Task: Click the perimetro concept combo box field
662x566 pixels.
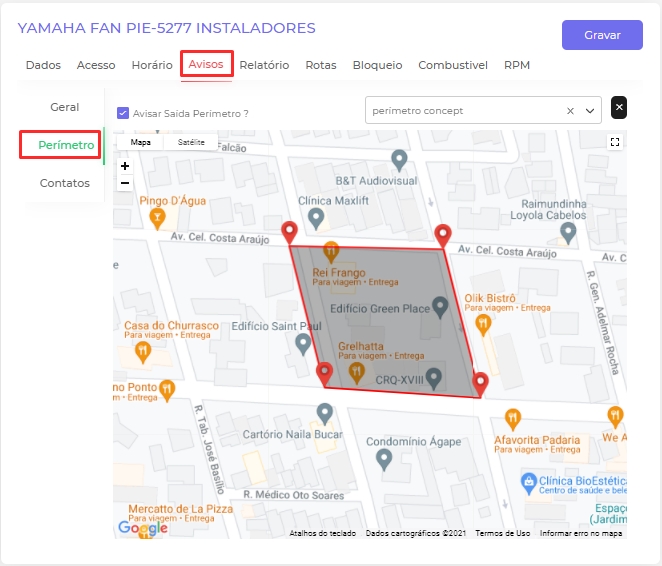Action: point(483,111)
